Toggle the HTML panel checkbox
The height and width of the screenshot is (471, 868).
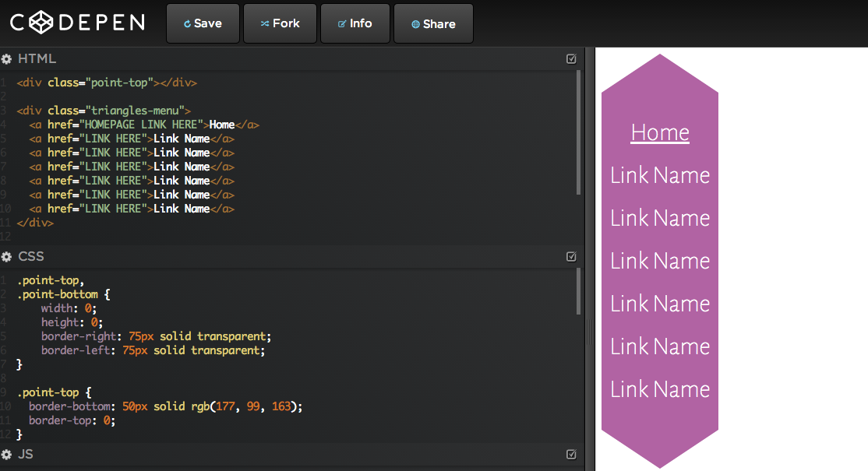click(571, 58)
